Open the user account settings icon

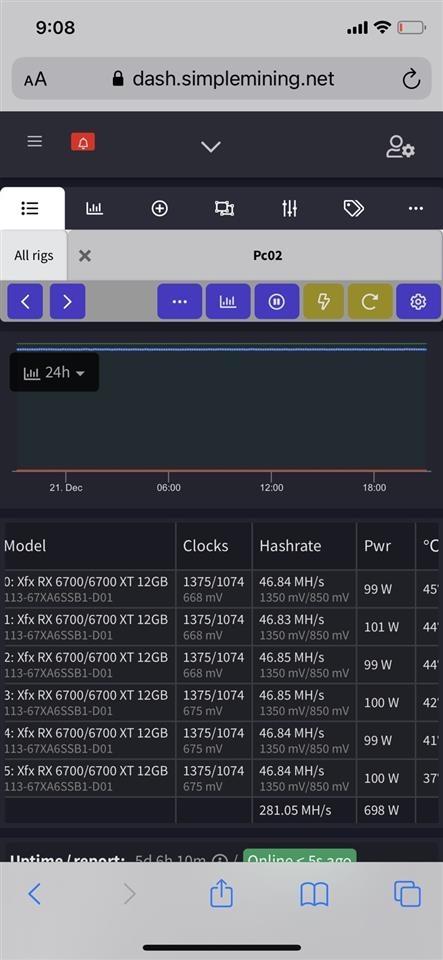coord(400,147)
